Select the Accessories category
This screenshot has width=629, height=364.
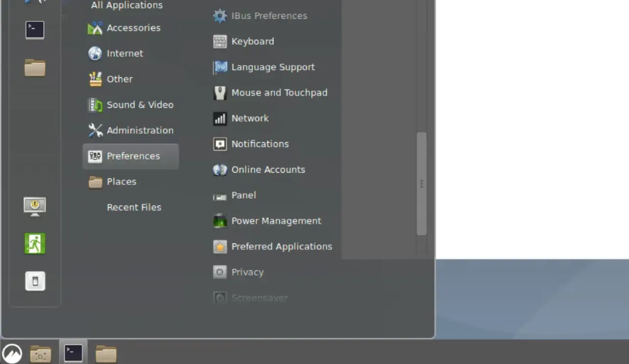133,28
